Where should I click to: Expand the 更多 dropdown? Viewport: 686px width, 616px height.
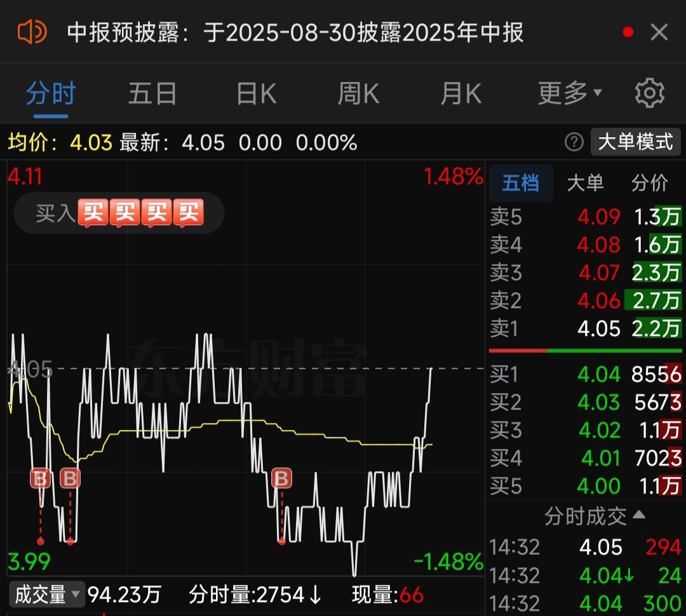tap(570, 93)
